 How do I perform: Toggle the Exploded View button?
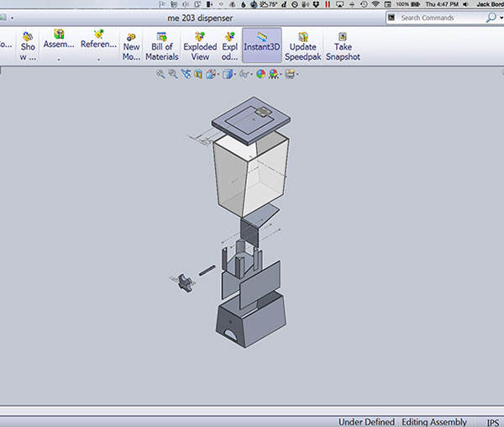(x=200, y=46)
